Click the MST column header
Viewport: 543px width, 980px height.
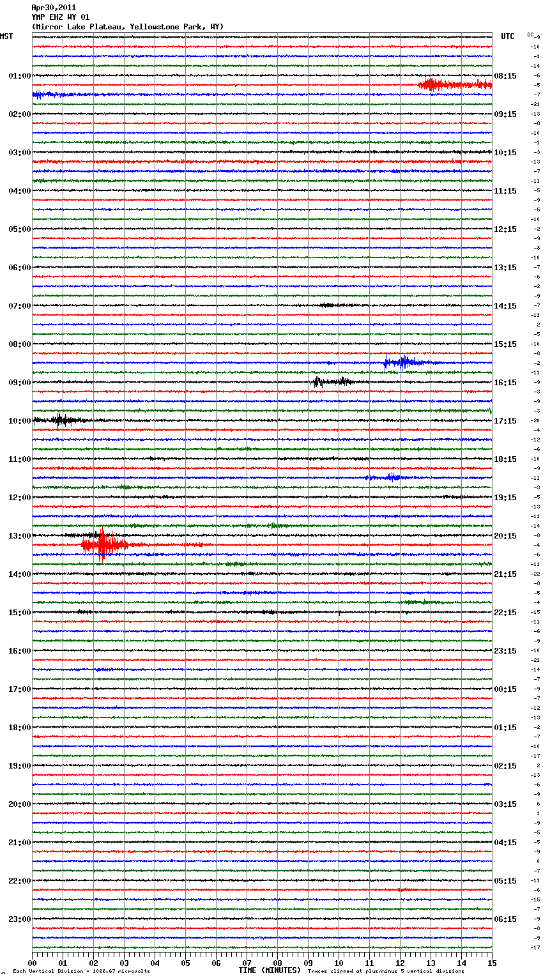click(6, 36)
